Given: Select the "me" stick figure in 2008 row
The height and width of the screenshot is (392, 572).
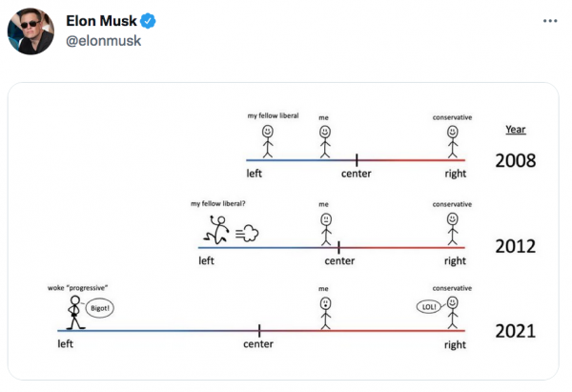Looking at the screenshot, I should click(x=325, y=140).
